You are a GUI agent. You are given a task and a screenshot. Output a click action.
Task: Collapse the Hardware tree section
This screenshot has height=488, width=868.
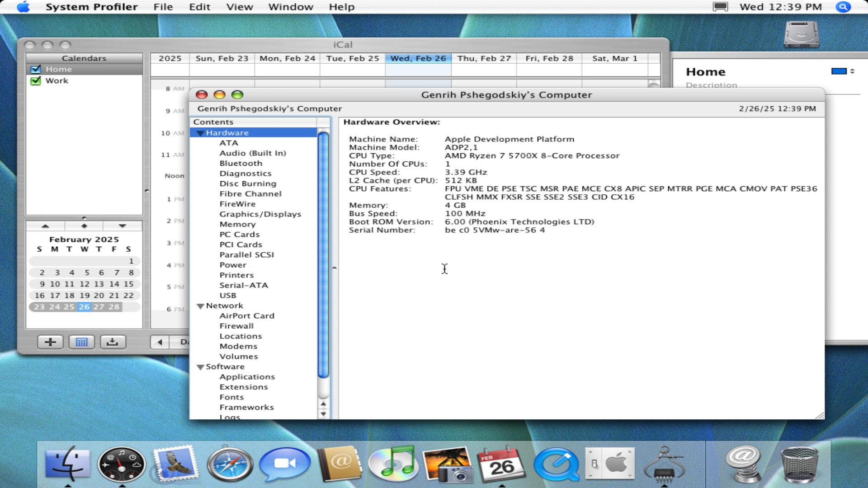point(200,133)
